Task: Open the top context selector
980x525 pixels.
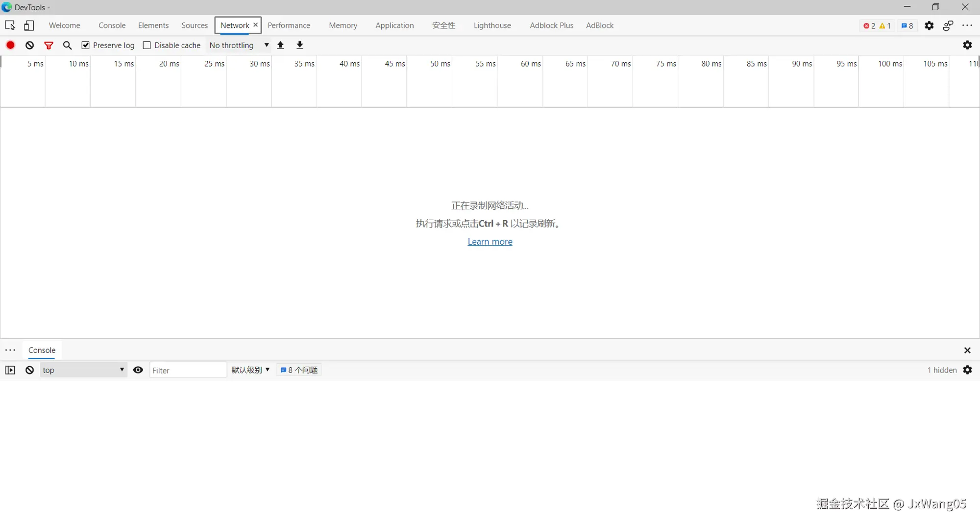Action: click(83, 370)
